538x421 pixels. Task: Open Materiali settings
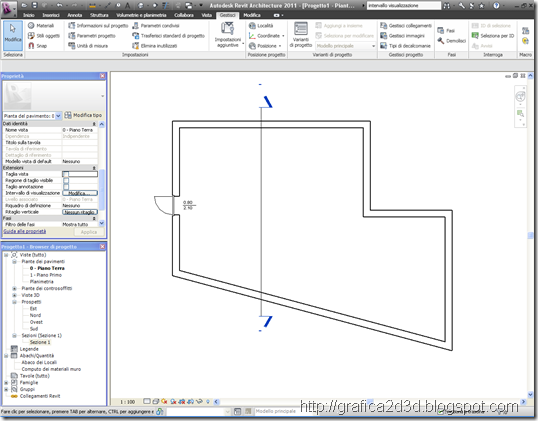coord(41,26)
